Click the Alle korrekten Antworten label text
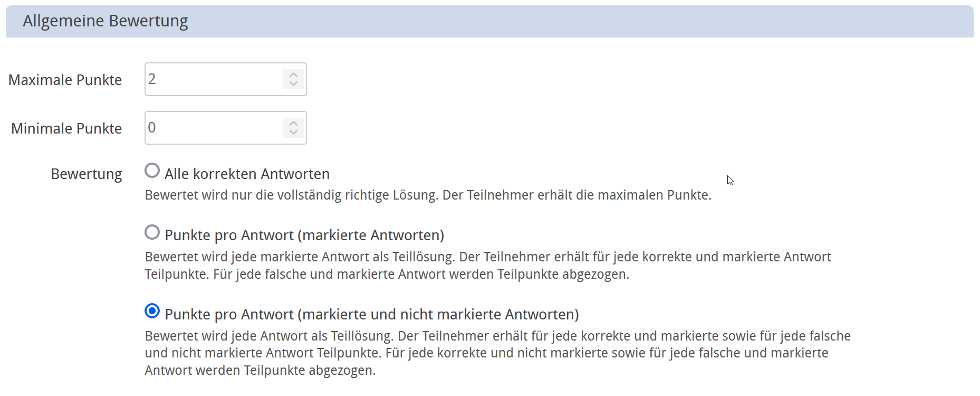The height and width of the screenshot is (396, 980). tap(247, 174)
